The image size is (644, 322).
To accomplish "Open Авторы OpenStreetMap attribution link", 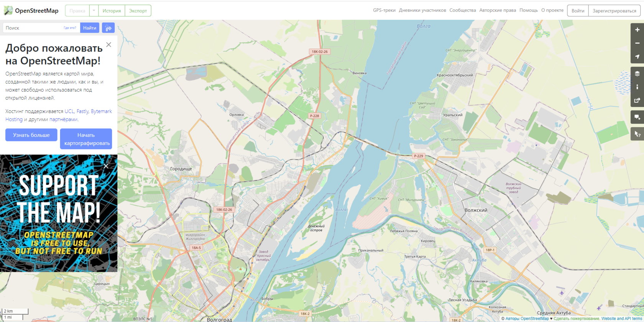I will point(527,319).
